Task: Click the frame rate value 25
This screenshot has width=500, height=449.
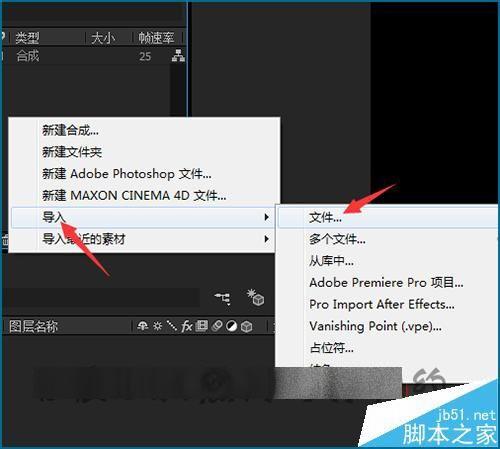Action: coord(145,56)
